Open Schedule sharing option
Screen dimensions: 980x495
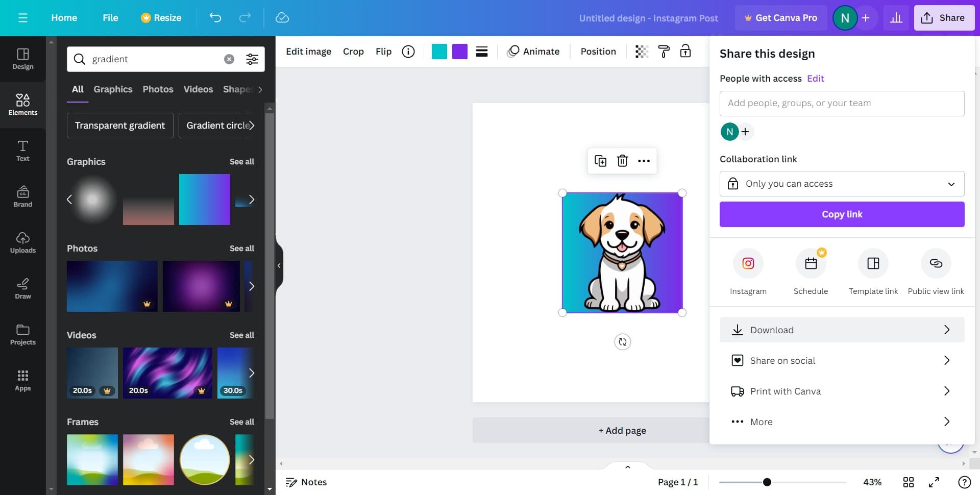[811, 263]
